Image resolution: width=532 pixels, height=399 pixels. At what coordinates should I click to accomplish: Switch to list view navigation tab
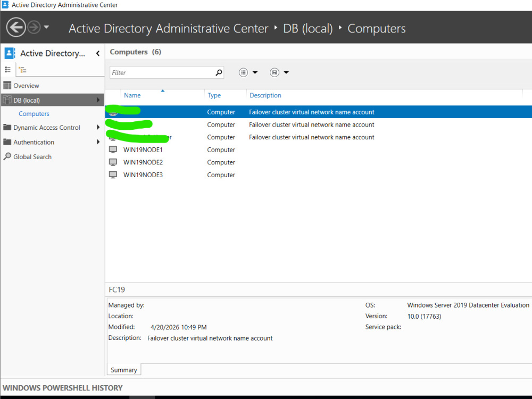point(8,70)
